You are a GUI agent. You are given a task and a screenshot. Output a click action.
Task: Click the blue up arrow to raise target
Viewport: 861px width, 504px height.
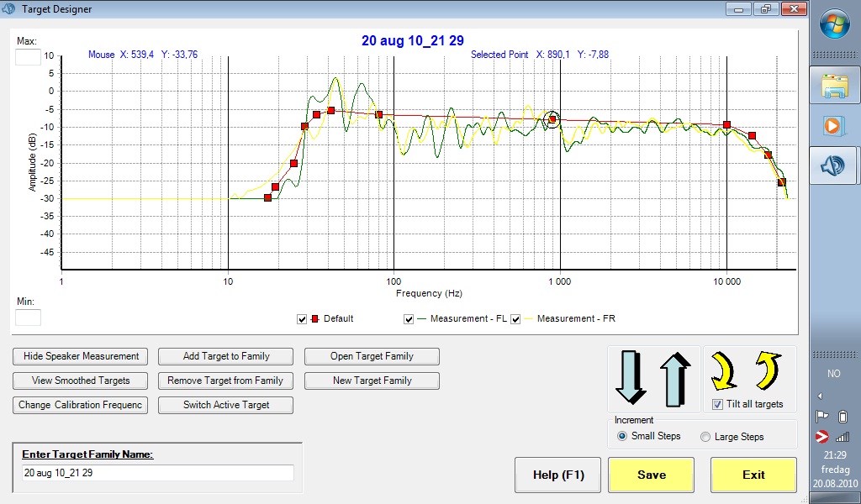point(675,379)
